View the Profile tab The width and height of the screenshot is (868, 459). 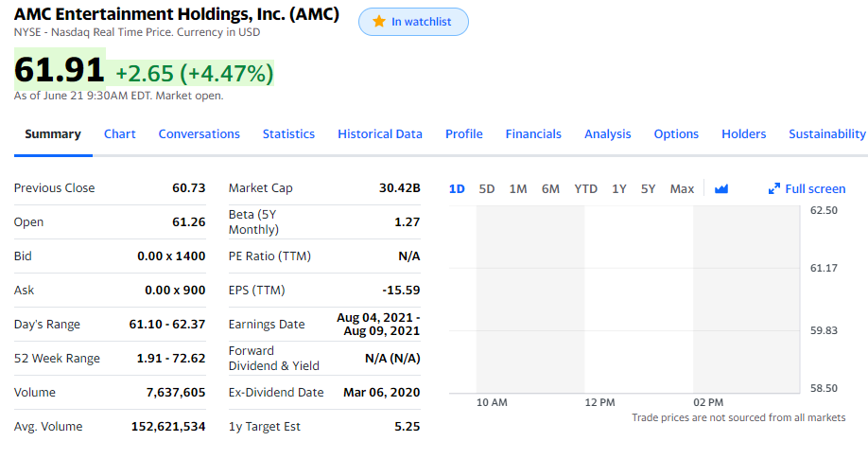pyautogui.click(x=464, y=134)
